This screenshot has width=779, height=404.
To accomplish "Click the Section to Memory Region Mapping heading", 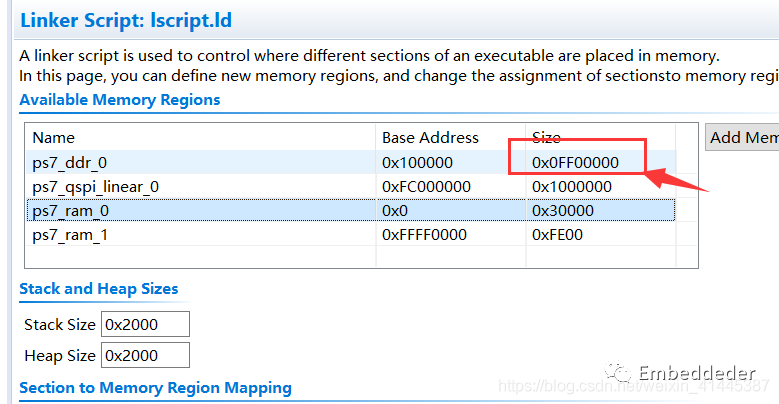I will [156, 388].
